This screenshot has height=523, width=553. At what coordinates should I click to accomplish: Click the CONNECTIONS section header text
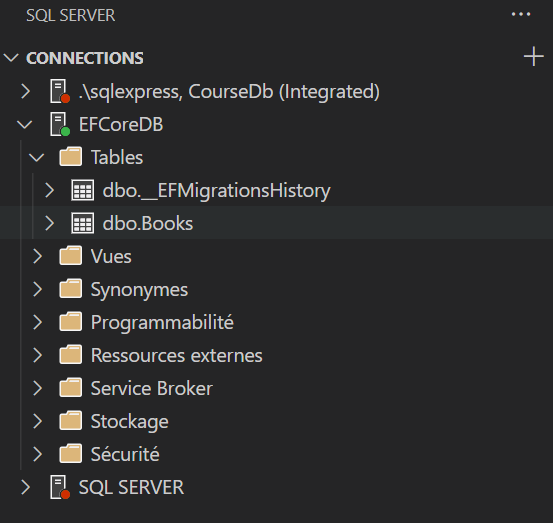tap(85, 58)
